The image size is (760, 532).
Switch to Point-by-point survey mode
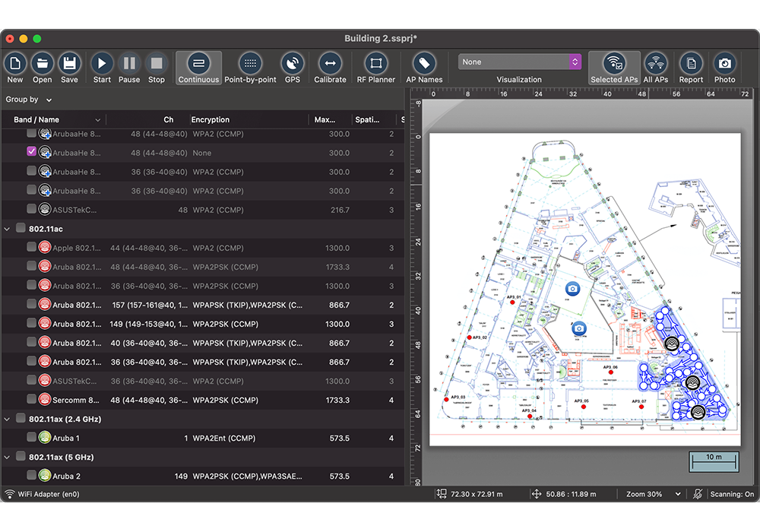pyautogui.click(x=250, y=68)
